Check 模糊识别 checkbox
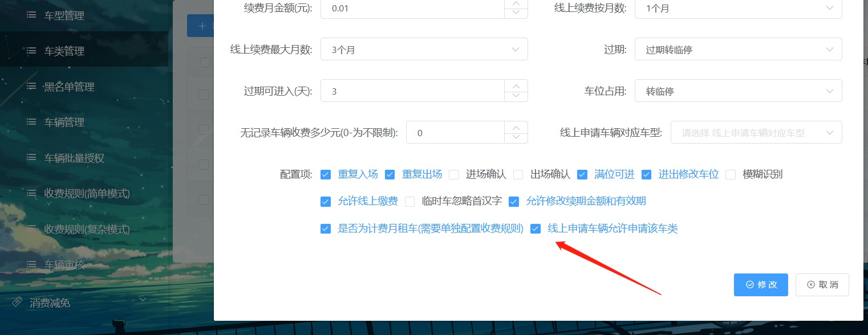 731,174
